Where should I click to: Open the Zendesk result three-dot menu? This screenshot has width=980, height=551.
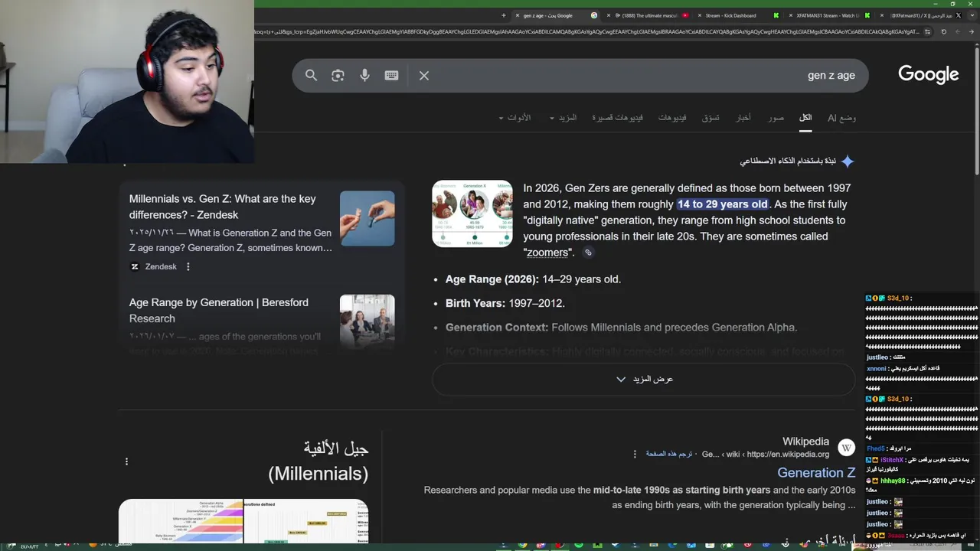(x=188, y=266)
